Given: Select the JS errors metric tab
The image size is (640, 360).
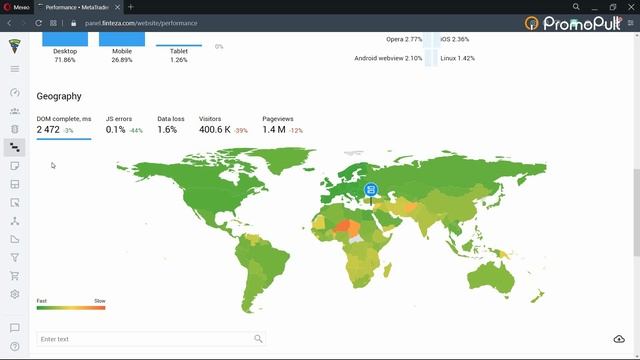Looking at the screenshot, I should pos(124,125).
